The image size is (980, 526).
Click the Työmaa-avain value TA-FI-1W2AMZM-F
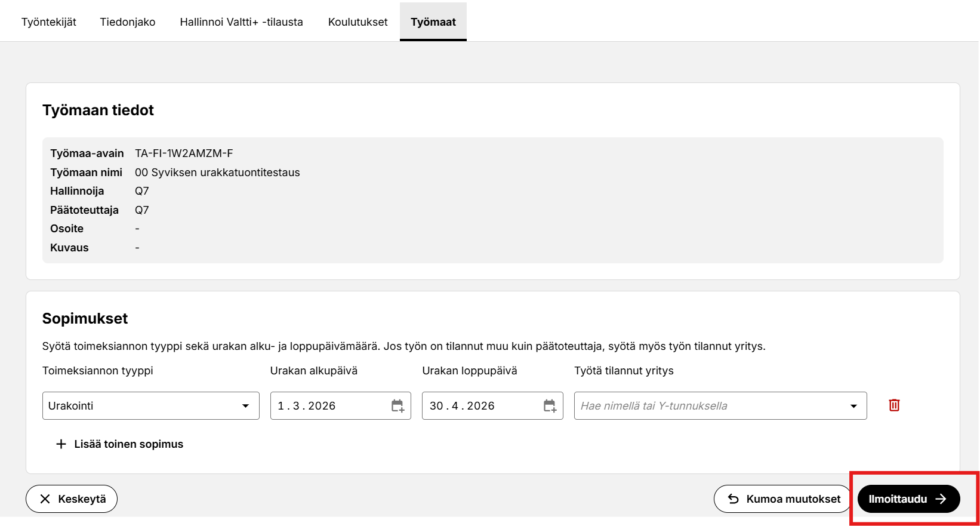tap(184, 153)
